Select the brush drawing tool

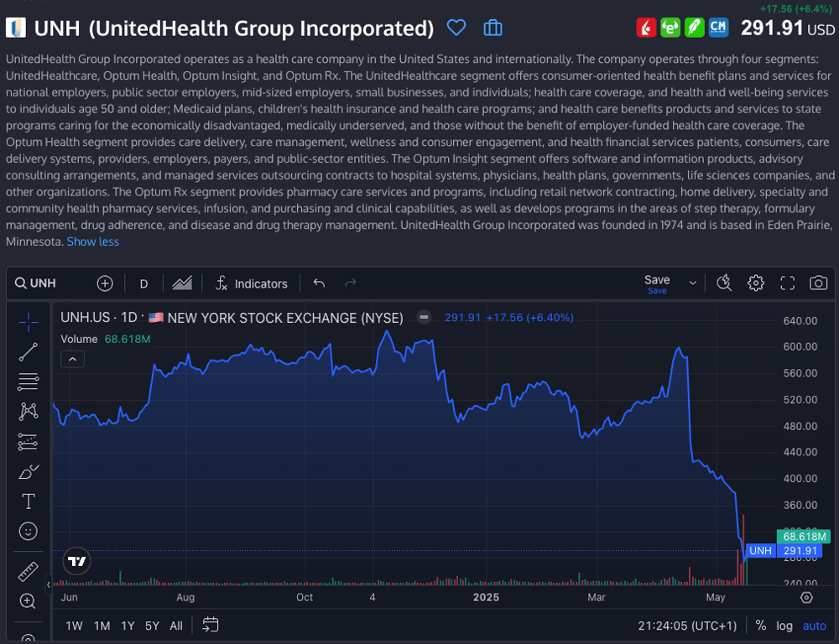click(28, 472)
